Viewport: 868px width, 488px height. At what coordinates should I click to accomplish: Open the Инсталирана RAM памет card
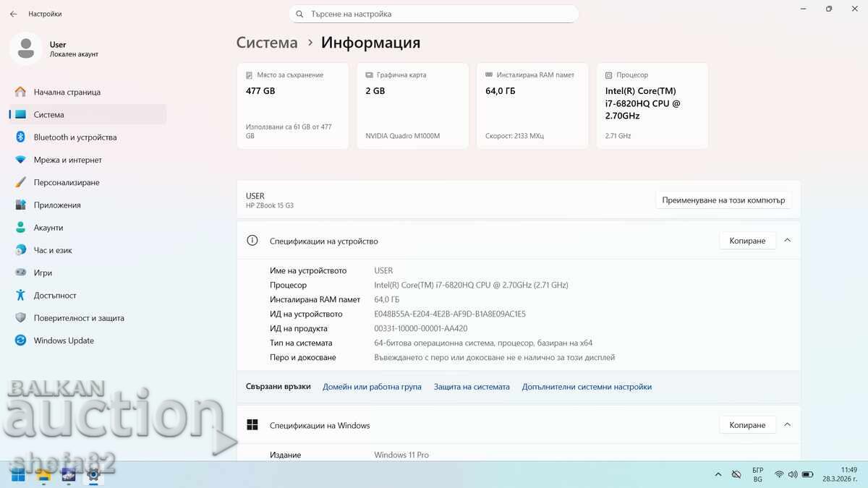tap(533, 106)
